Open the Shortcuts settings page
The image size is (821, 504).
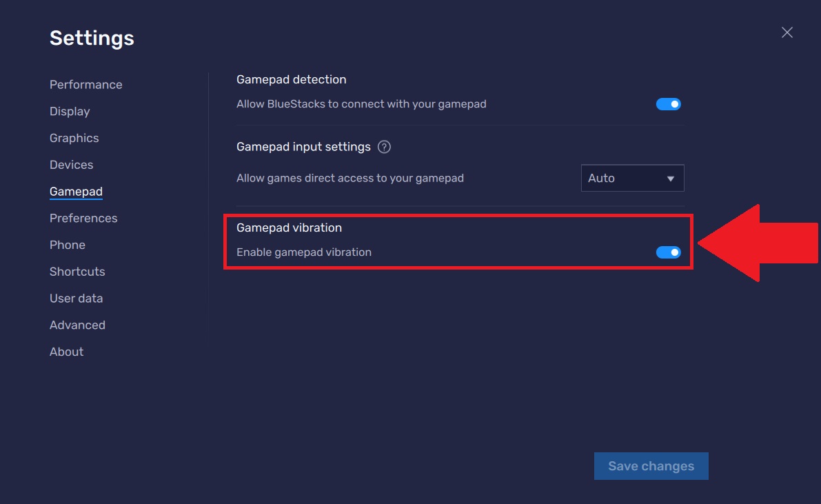(77, 272)
